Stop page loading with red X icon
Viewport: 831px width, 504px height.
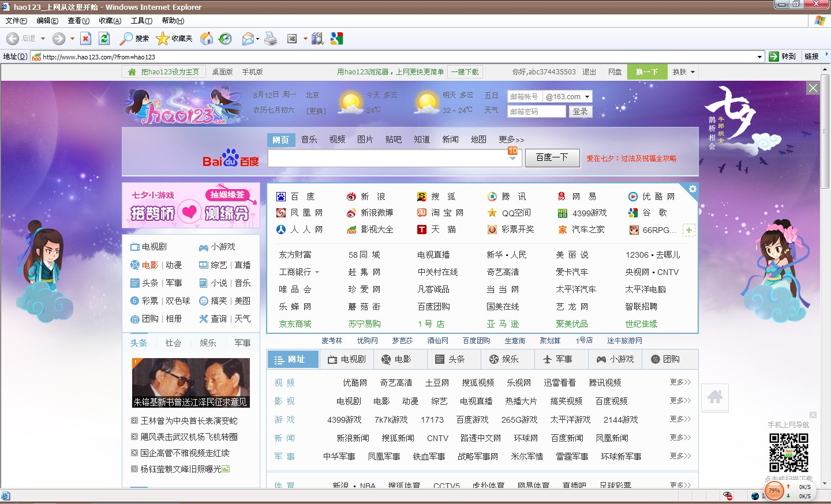click(x=85, y=39)
